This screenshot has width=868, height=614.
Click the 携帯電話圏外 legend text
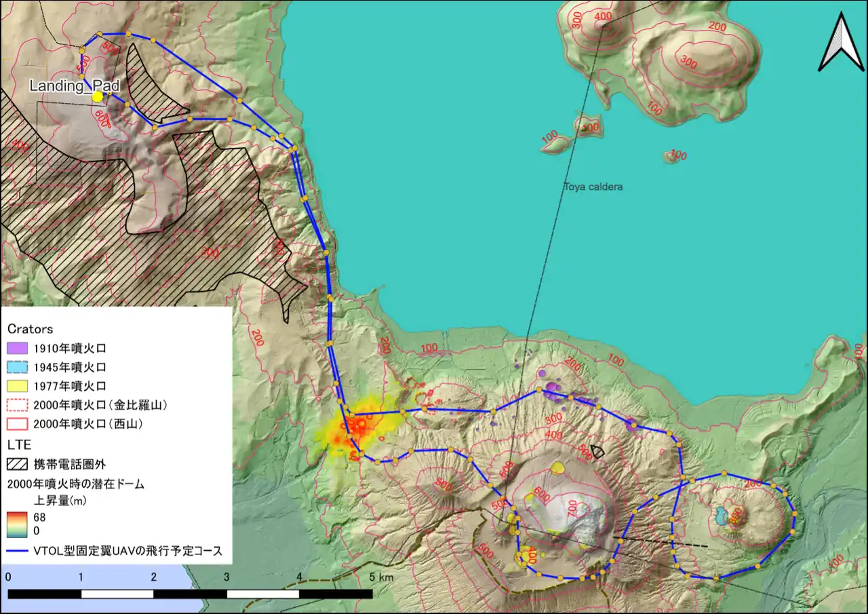[x=70, y=465]
